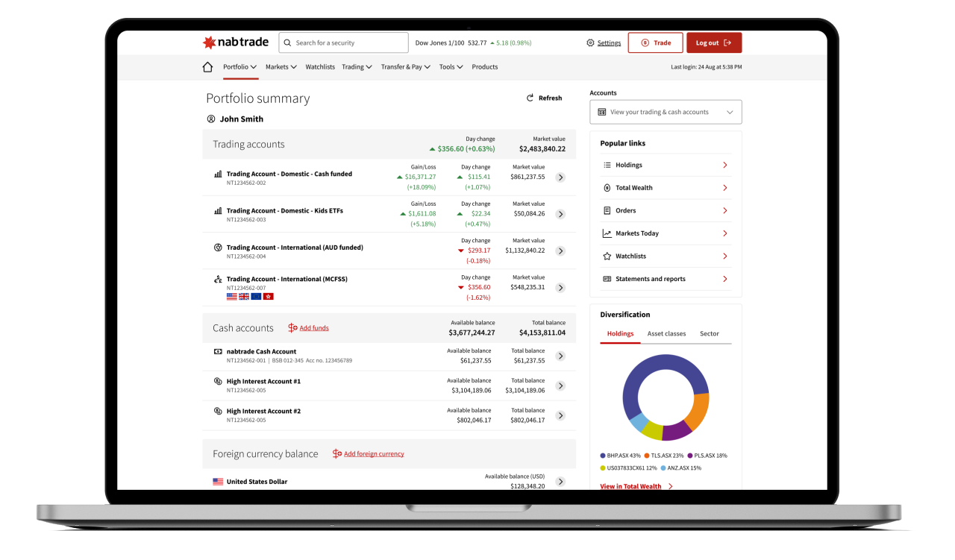Open International AUD funded account arrow
This screenshot has height=560, width=955.
pos(560,251)
